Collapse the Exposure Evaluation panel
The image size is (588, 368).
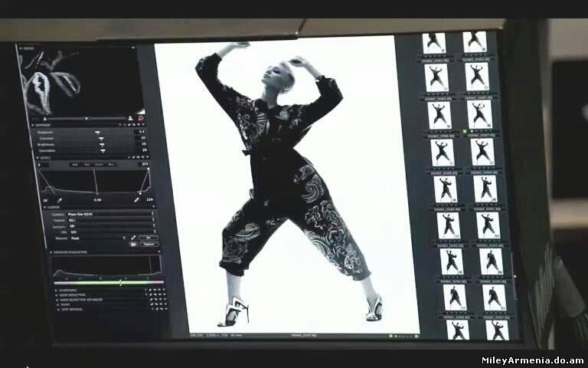pos(51,252)
